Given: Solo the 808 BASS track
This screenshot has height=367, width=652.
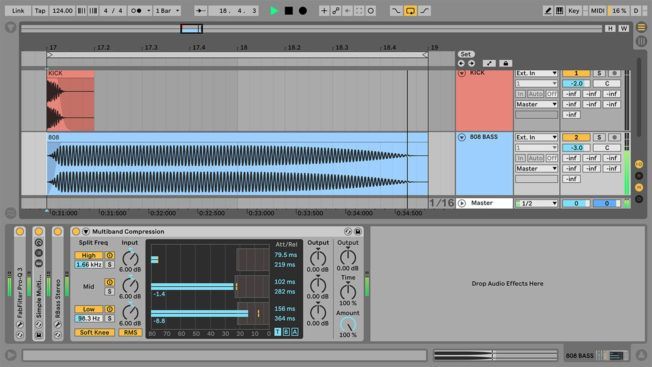Looking at the screenshot, I should coord(599,137).
